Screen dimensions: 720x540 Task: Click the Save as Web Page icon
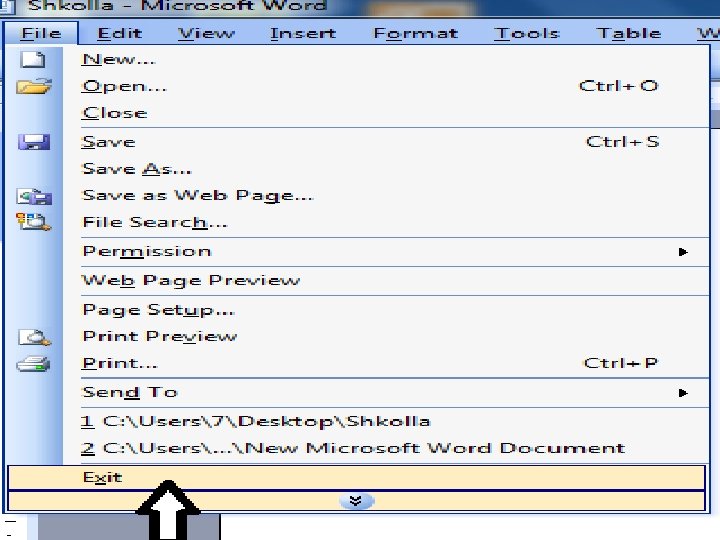[x=34, y=196]
